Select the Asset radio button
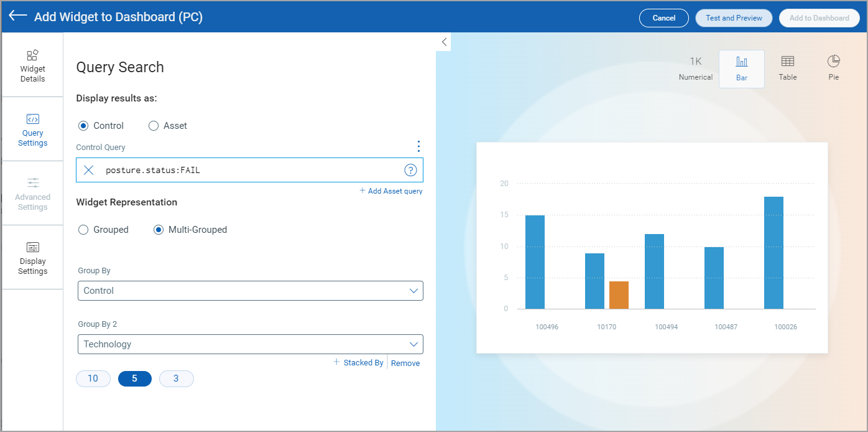Viewport: 868px width, 432px height. coord(154,126)
